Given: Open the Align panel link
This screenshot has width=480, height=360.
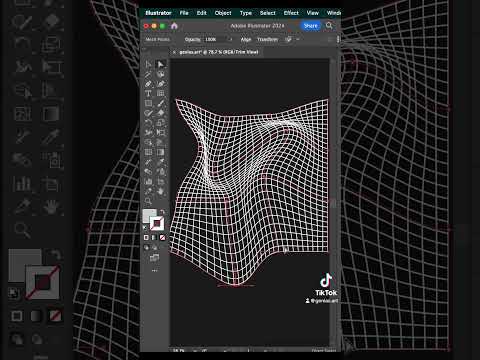Looking at the screenshot, I should 246,39.
